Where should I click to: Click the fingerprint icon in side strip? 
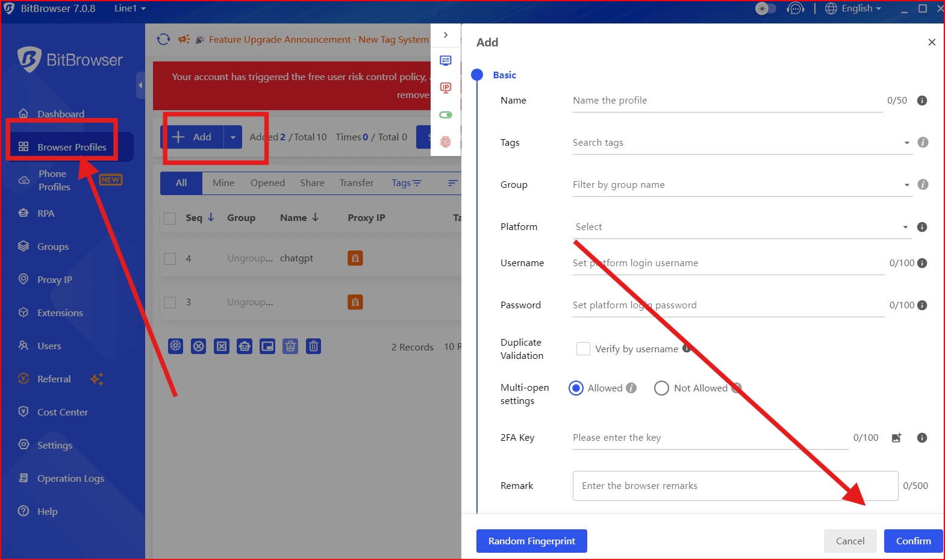[x=446, y=142]
